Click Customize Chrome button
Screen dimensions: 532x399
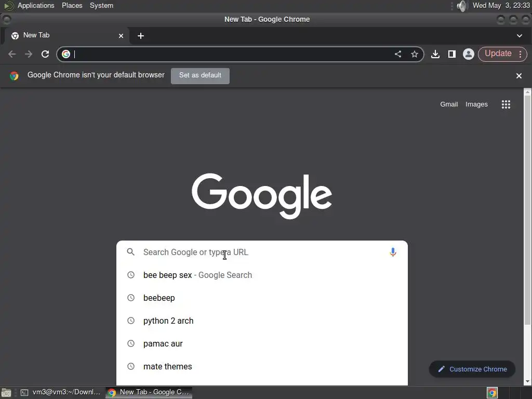(x=472, y=369)
